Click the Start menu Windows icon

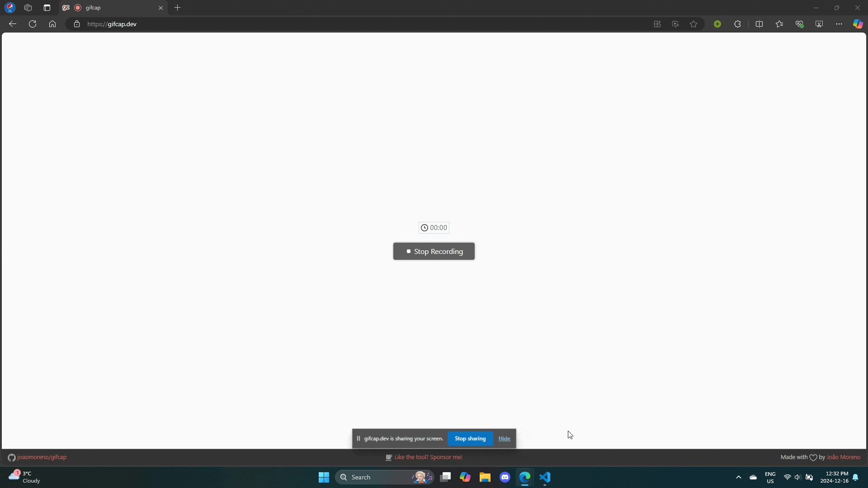(x=324, y=477)
